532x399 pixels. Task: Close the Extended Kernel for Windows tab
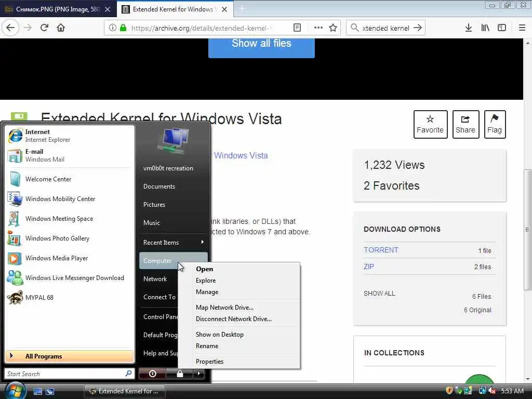tap(224, 9)
